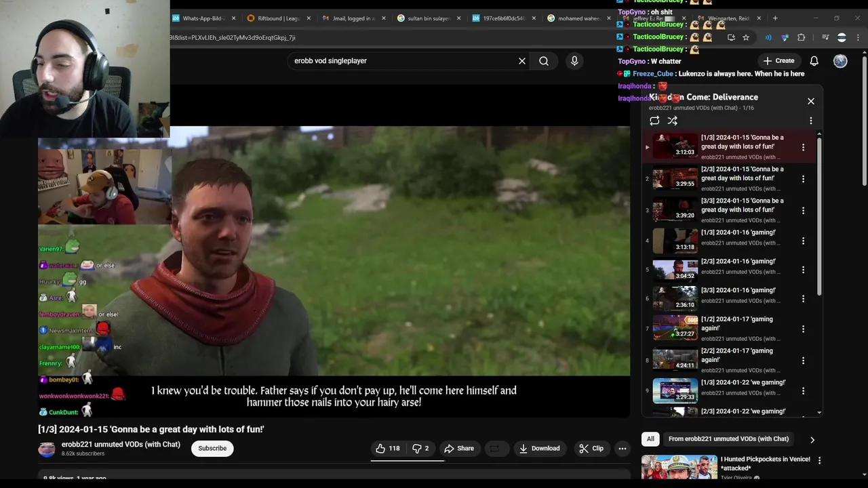Play '[3/3] 2024-01-15' playlist thumbnail
Image resolution: width=868 pixels, height=488 pixels.
coord(675,209)
